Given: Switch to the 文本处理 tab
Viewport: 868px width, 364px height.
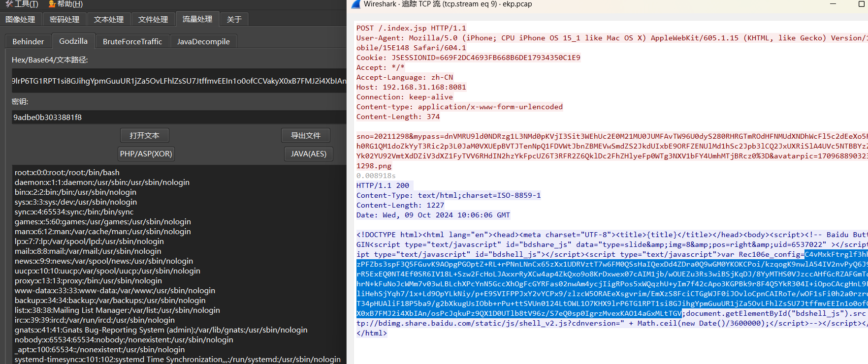Looking at the screenshot, I should point(109,19).
